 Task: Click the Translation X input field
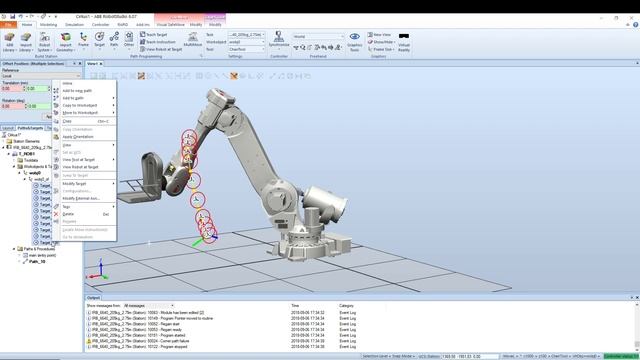point(13,89)
